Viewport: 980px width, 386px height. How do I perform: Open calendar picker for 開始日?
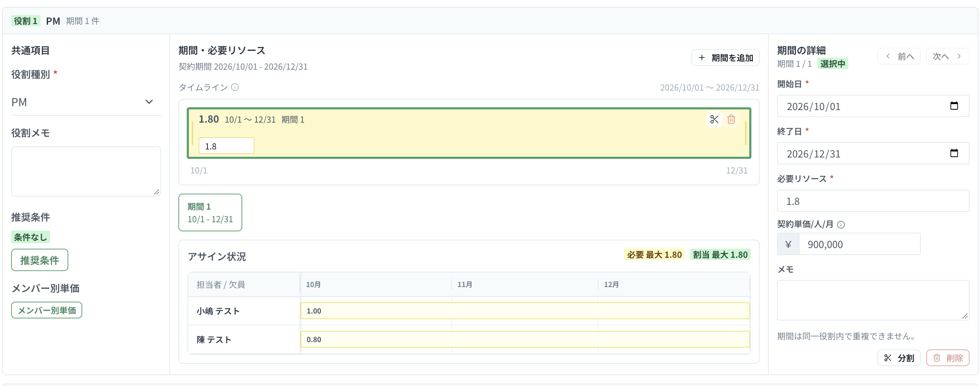coord(954,106)
